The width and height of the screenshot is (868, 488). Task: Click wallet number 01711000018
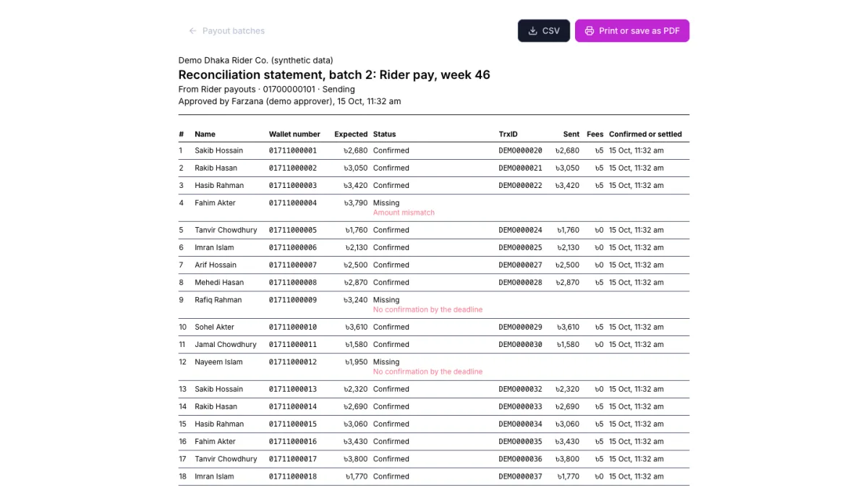[x=293, y=477]
